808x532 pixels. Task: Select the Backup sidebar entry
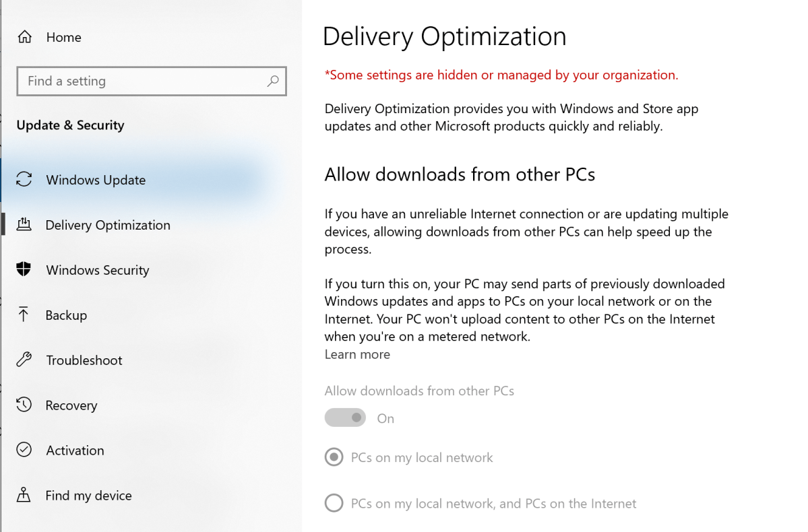66,314
